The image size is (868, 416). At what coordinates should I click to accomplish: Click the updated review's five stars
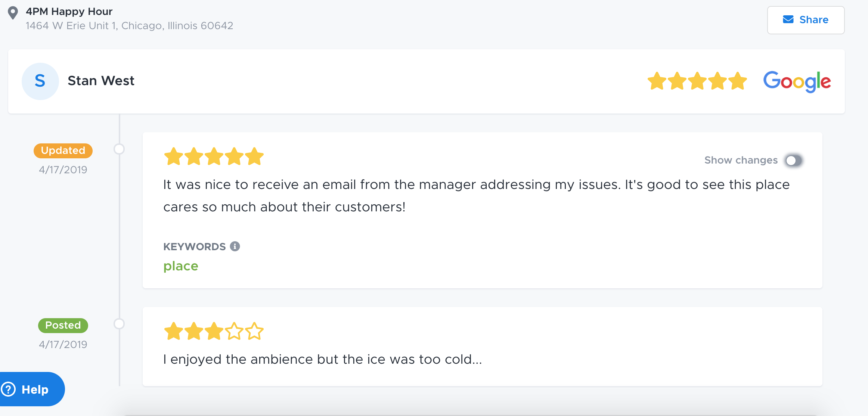pyautogui.click(x=214, y=156)
